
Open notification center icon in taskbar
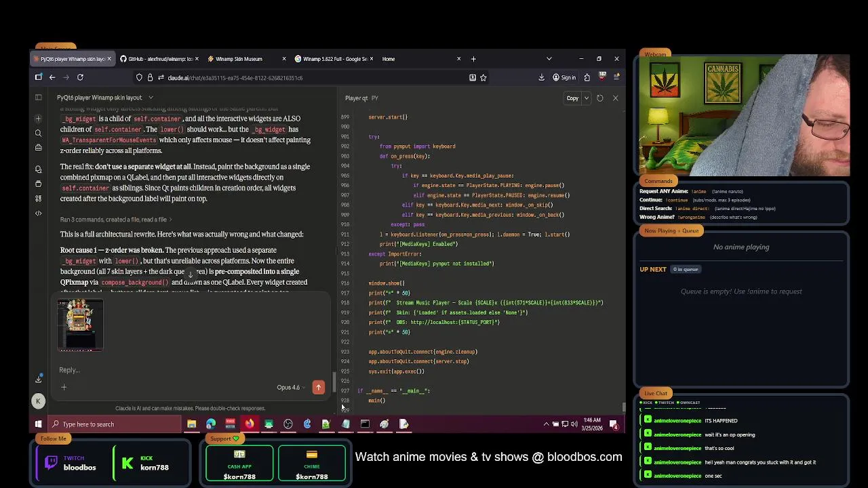click(614, 424)
